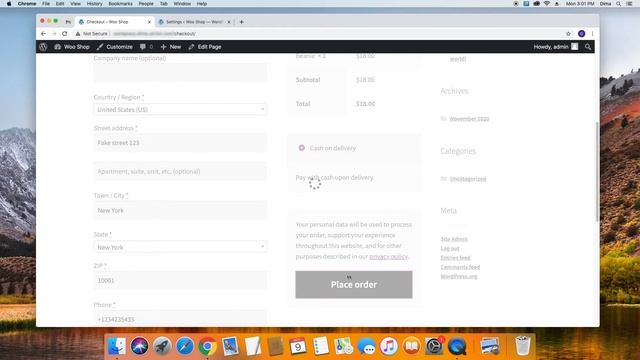Image resolution: width=640 pixels, height=360 pixels.
Task: Open the Bookmarks menu
Action: (x=120, y=4)
